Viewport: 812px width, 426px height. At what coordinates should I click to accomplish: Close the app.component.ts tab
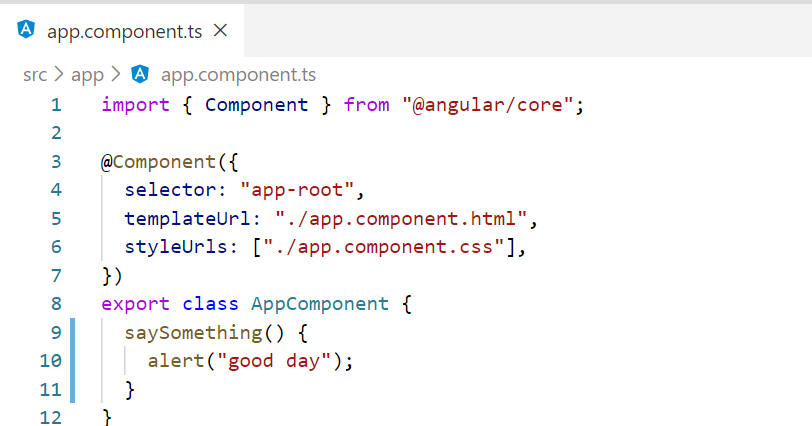(x=221, y=31)
